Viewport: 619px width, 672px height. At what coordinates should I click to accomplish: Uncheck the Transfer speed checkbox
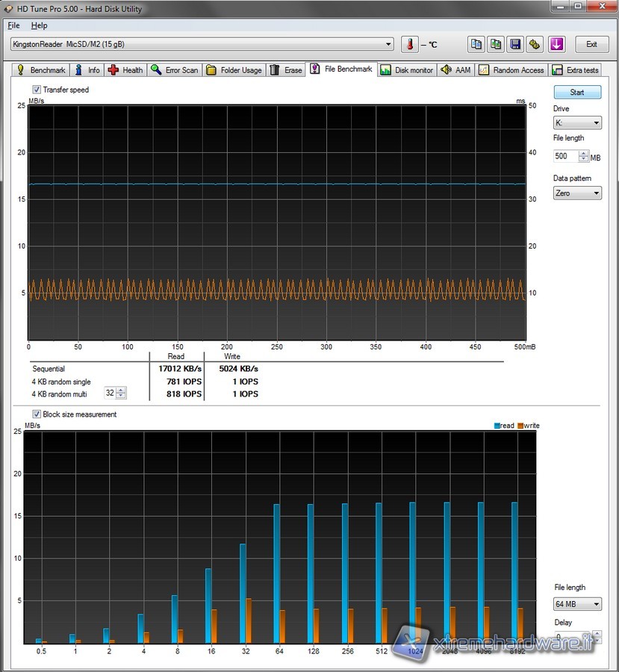click(x=37, y=90)
